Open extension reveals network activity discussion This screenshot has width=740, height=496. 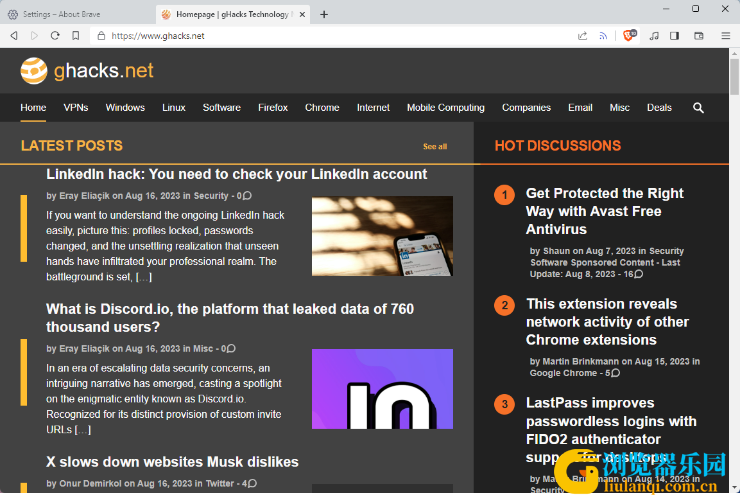607,322
